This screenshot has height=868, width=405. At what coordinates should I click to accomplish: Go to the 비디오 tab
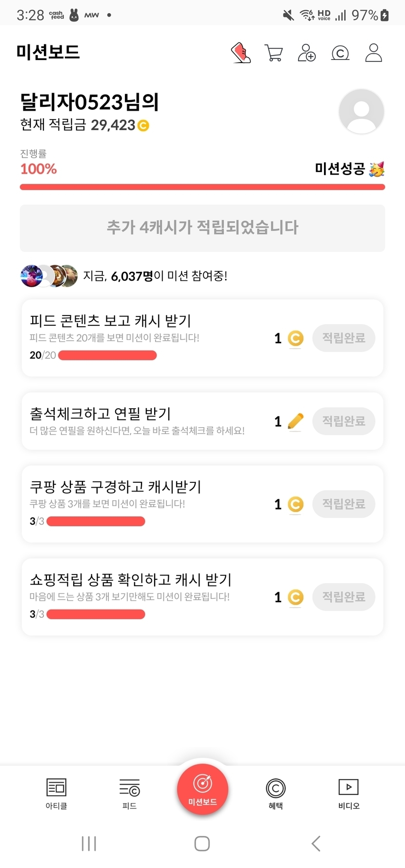coord(348,793)
